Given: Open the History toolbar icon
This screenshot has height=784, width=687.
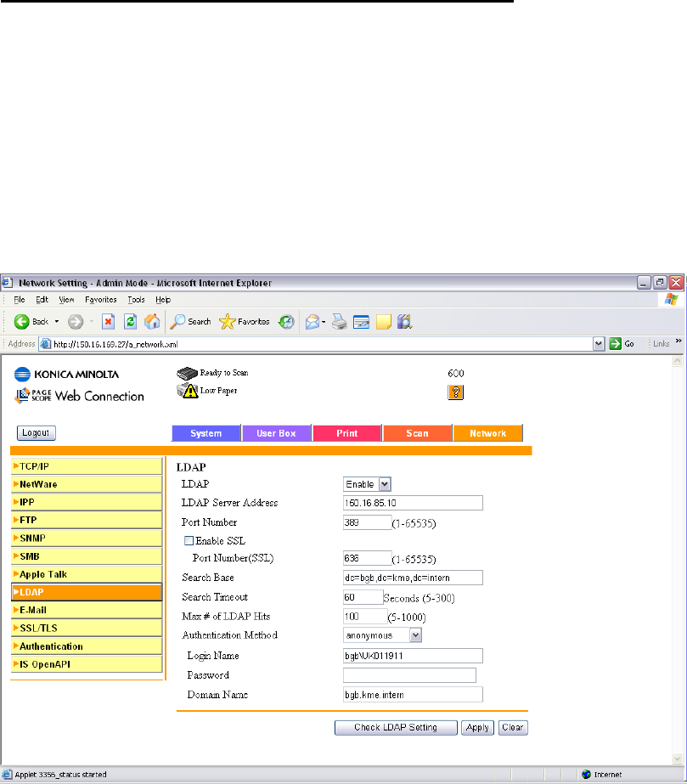Looking at the screenshot, I should coord(286,322).
